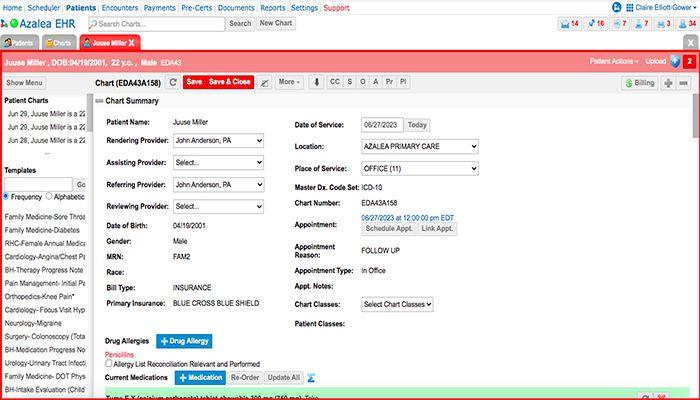Jump to Pl section button
The image size is (700, 400).
point(403,82)
